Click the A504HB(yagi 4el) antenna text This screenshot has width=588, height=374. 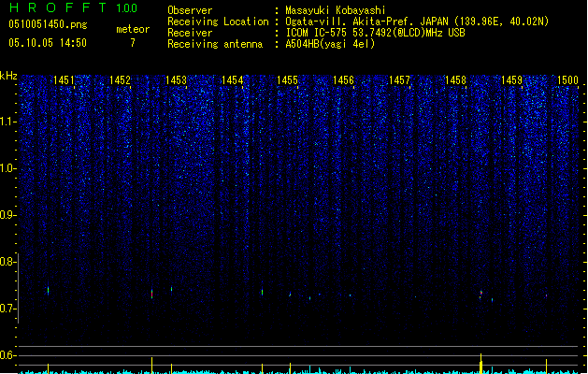coord(330,44)
